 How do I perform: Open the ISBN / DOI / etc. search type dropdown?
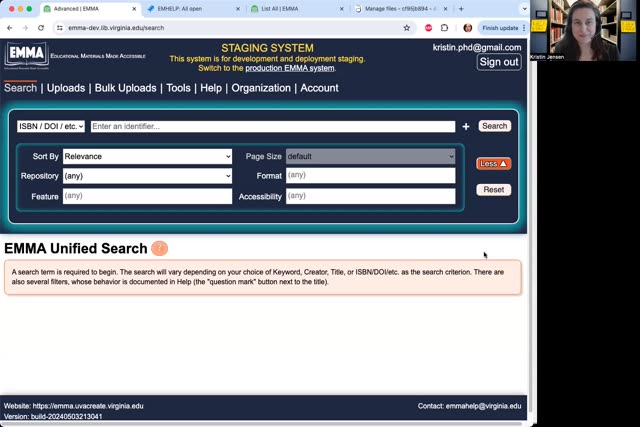[51, 127]
